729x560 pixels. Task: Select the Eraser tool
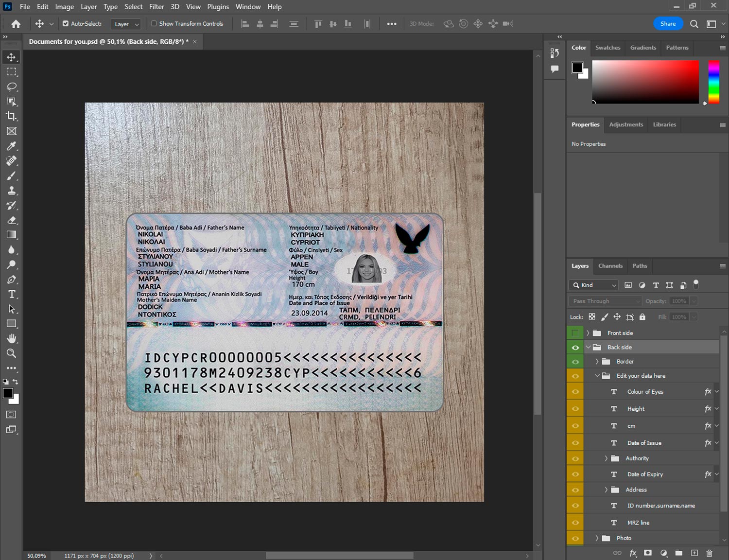[12, 220]
